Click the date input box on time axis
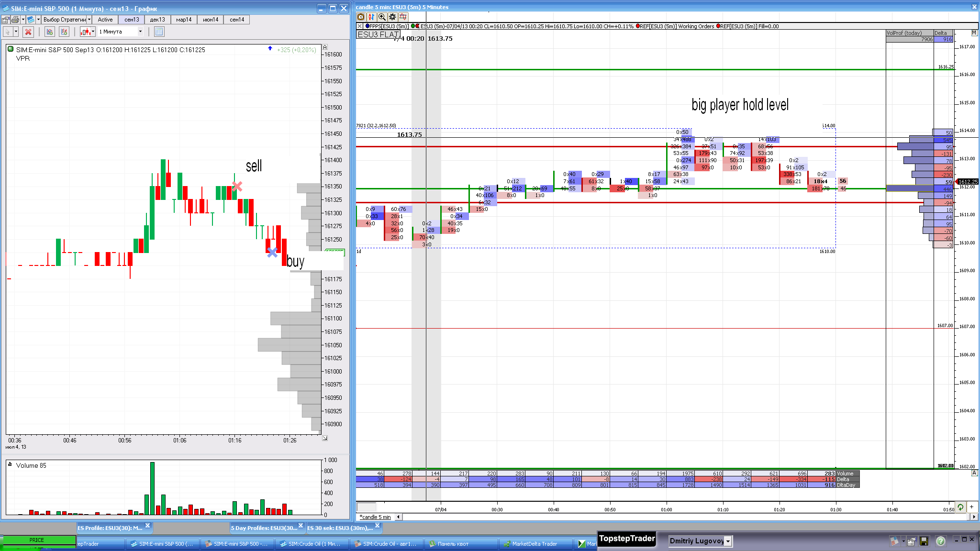 [x=367, y=507]
